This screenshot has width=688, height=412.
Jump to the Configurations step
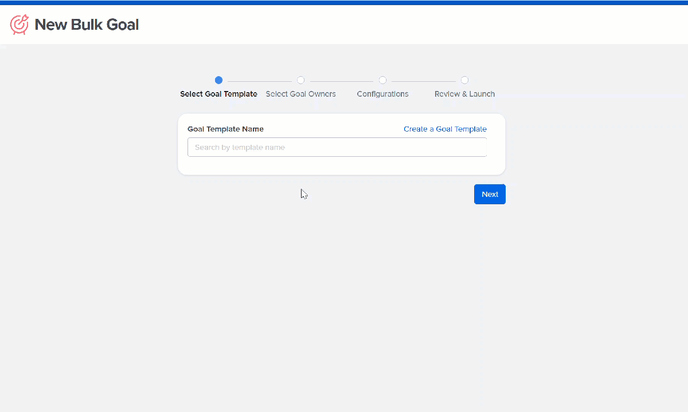(383, 87)
